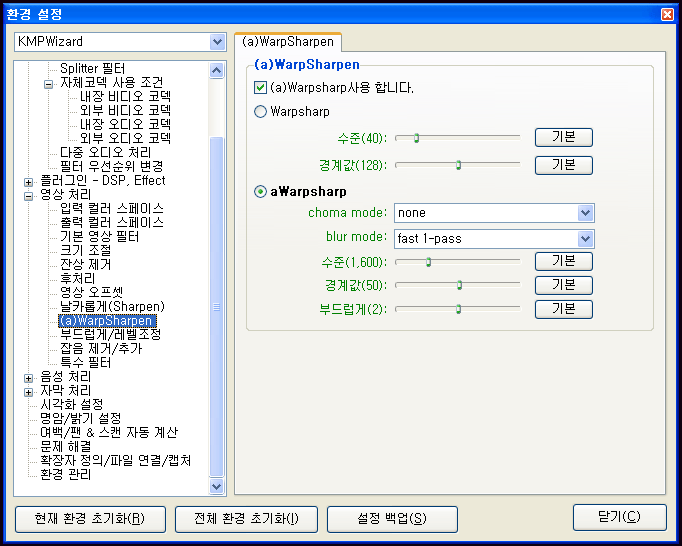Click 현재 환경 초기화(R) button
Image resolution: width=682 pixels, height=546 pixels.
90,518
